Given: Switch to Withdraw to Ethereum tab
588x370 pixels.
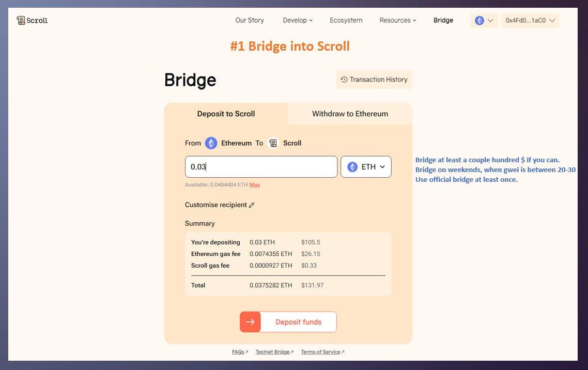Looking at the screenshot, I should [350, 114].
